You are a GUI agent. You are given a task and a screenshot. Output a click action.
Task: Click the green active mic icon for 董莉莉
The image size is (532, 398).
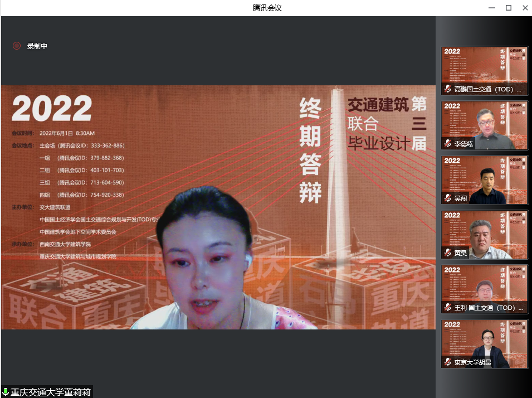coord(6,392)
